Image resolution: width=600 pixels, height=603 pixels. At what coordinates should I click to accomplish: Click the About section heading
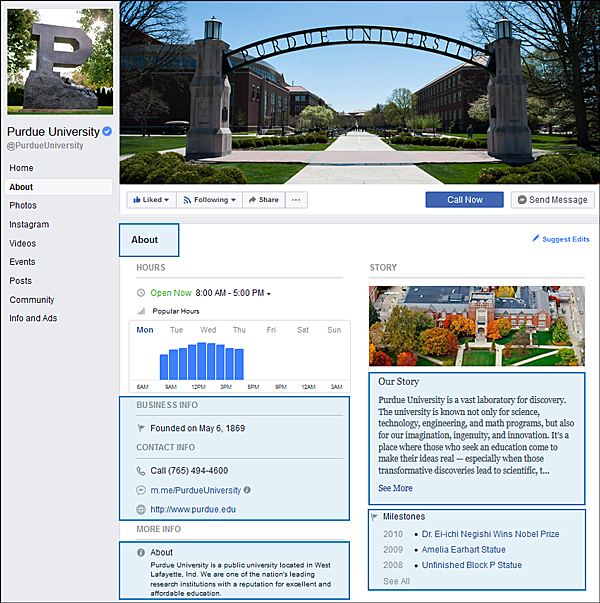point(144,240)
